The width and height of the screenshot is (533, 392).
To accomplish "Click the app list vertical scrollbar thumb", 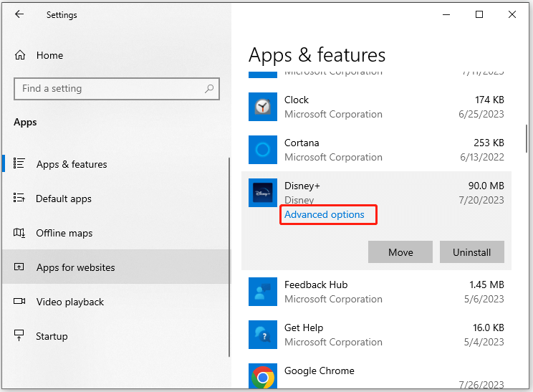I will click(x=527, y=139).
